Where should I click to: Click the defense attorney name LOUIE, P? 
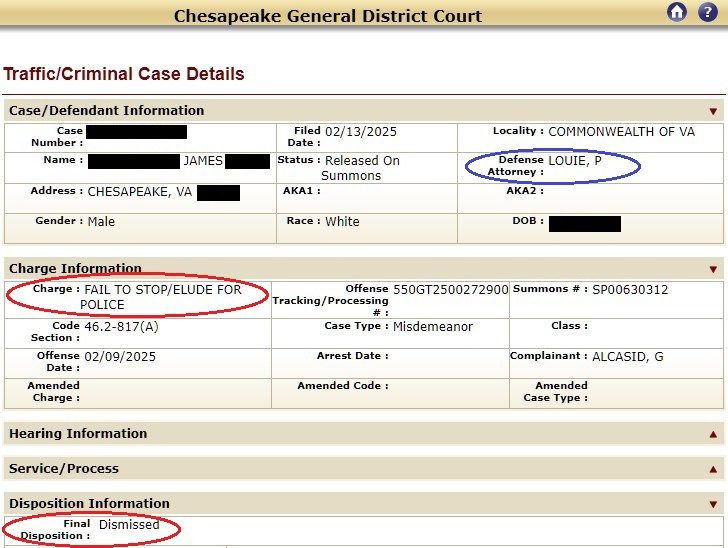click(x=575, y=161)
